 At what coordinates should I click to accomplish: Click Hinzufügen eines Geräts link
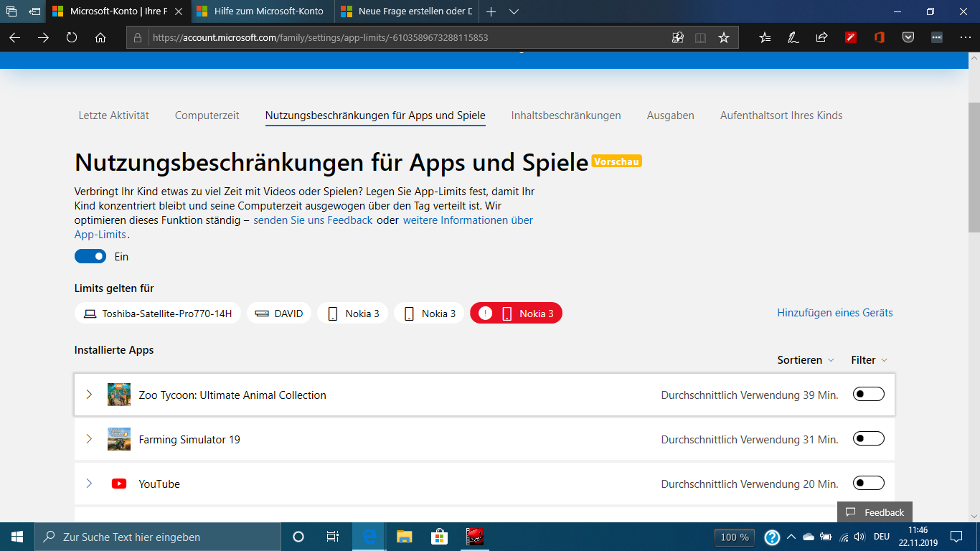click(x=835, y=313)
